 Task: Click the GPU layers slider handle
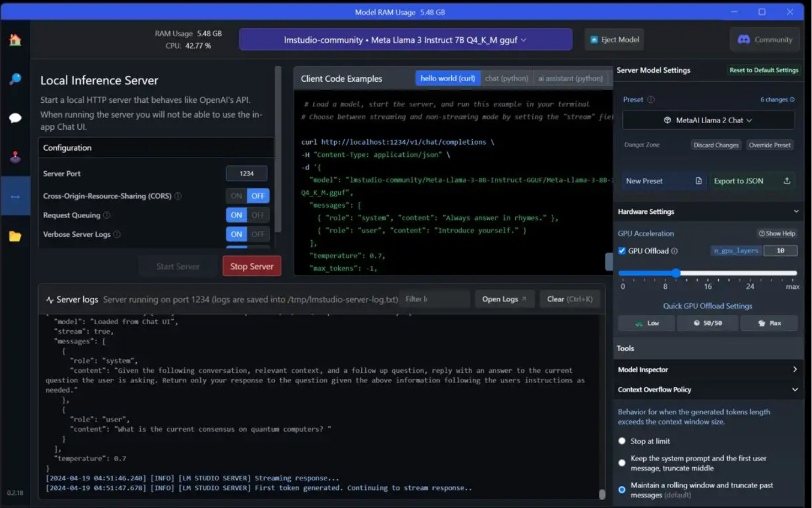tap(676, 273)
